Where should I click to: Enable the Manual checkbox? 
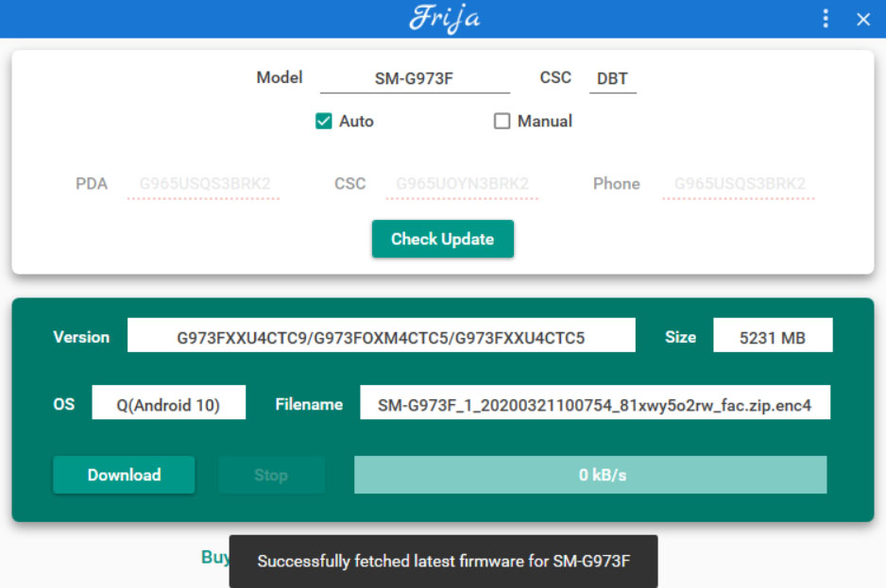502,121
